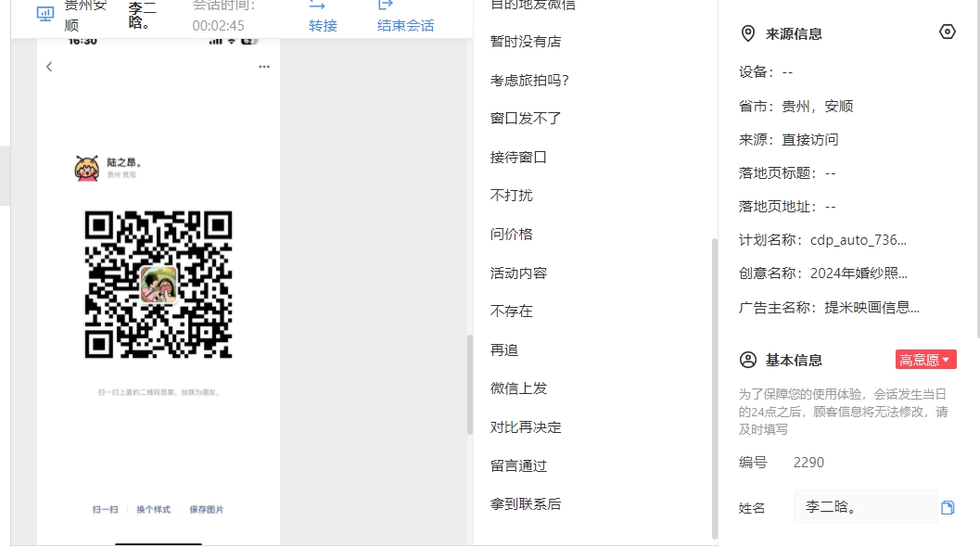This screenshot has height=547, width=980.
Task: Click the monitor device icon in header
Action: (45, 14)
